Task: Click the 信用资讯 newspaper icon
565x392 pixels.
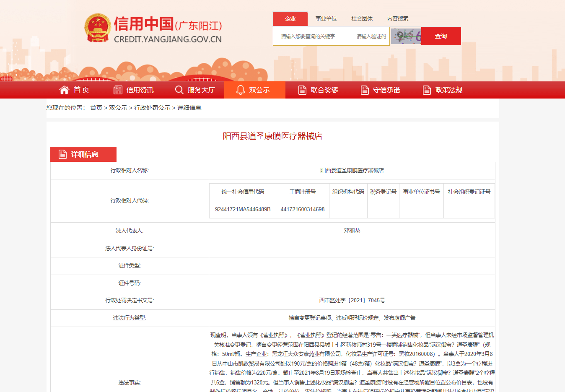Action: tap(118, 90)
